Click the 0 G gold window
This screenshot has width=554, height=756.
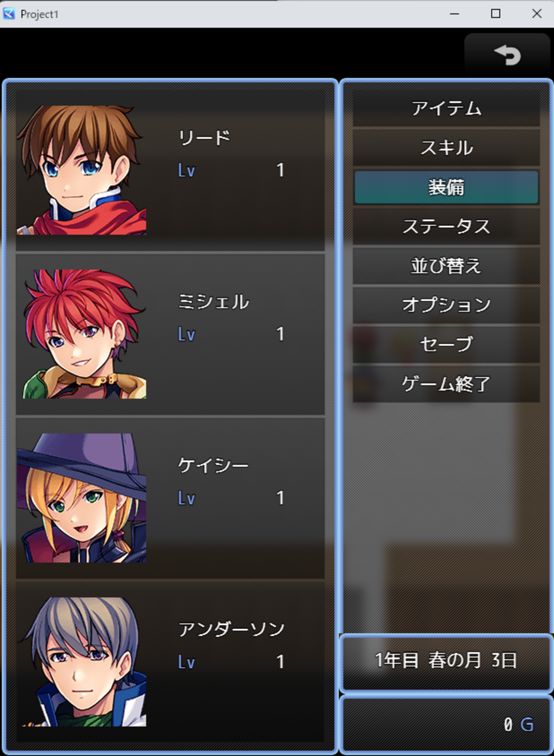[446, 724]
